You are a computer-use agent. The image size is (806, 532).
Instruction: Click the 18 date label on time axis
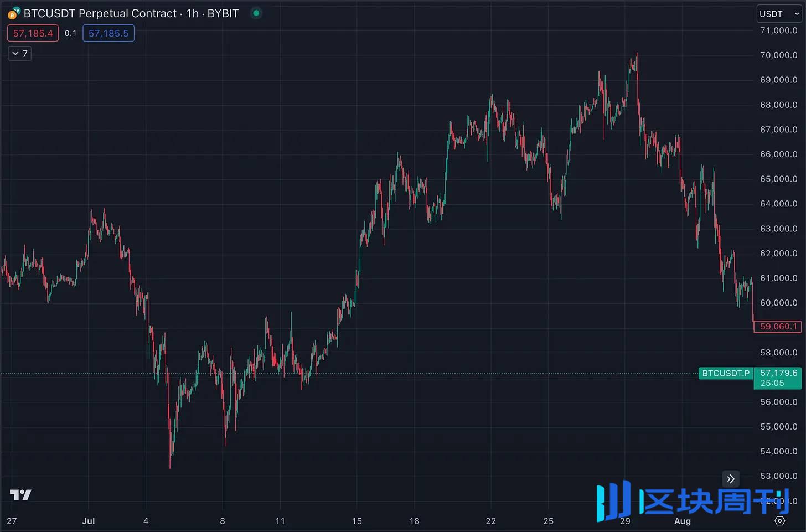414,521
